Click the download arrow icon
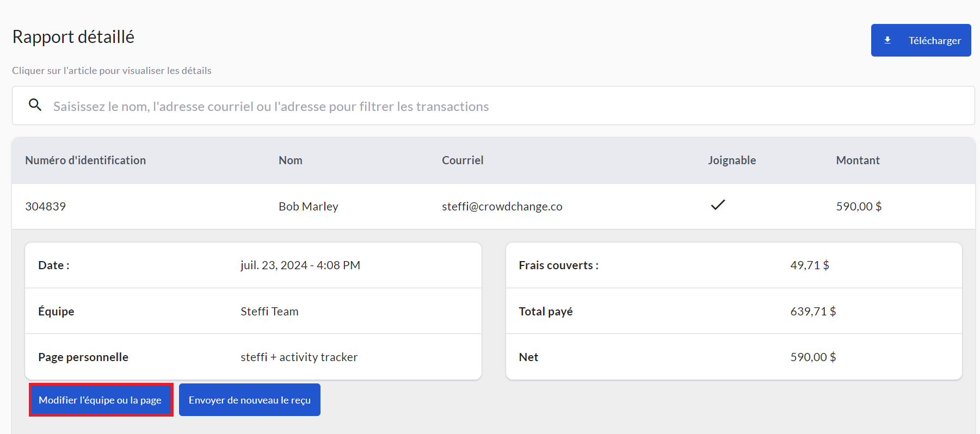This screenshot has width=980, height=434. [887, 40]
